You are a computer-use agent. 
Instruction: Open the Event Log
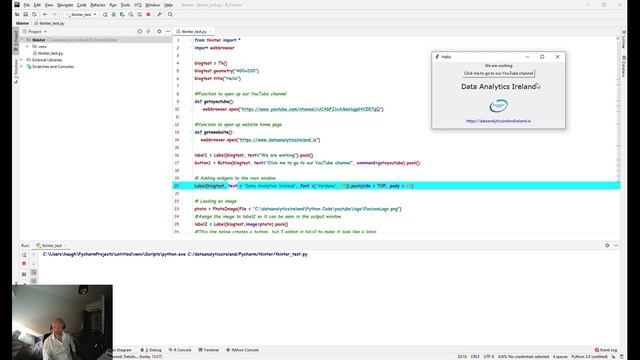(606, 350)
